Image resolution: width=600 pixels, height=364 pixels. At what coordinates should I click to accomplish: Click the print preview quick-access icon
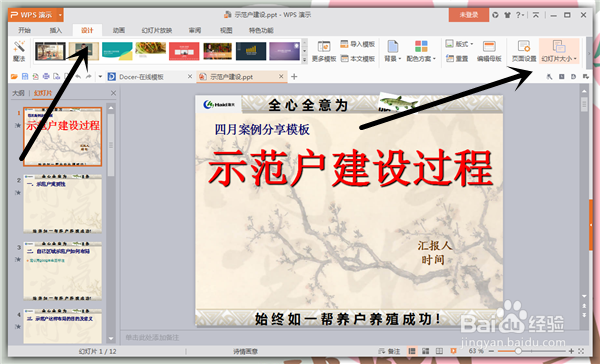coord(56,77)
